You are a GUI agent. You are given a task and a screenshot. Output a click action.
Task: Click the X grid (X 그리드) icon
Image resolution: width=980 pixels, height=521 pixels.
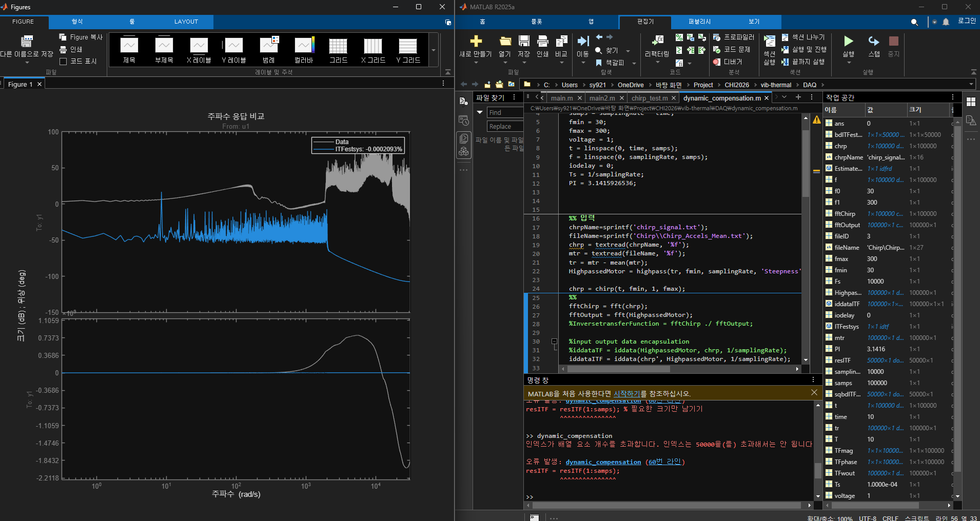tap(373, 46)
